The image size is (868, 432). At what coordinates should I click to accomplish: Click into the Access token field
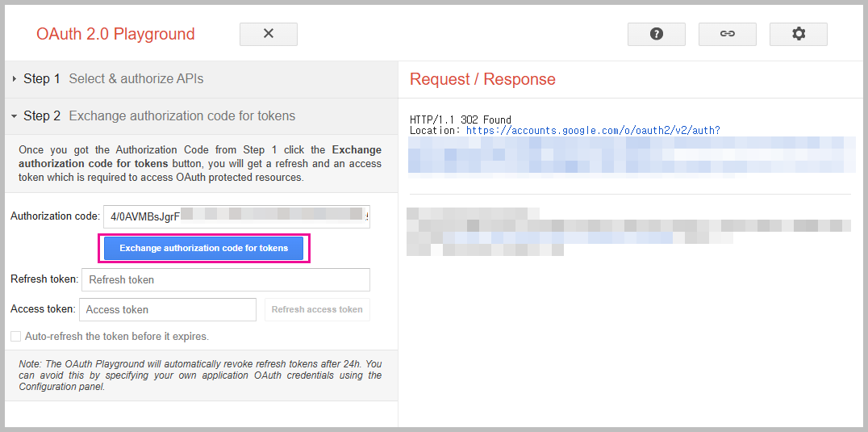click(x=167, y=309)
